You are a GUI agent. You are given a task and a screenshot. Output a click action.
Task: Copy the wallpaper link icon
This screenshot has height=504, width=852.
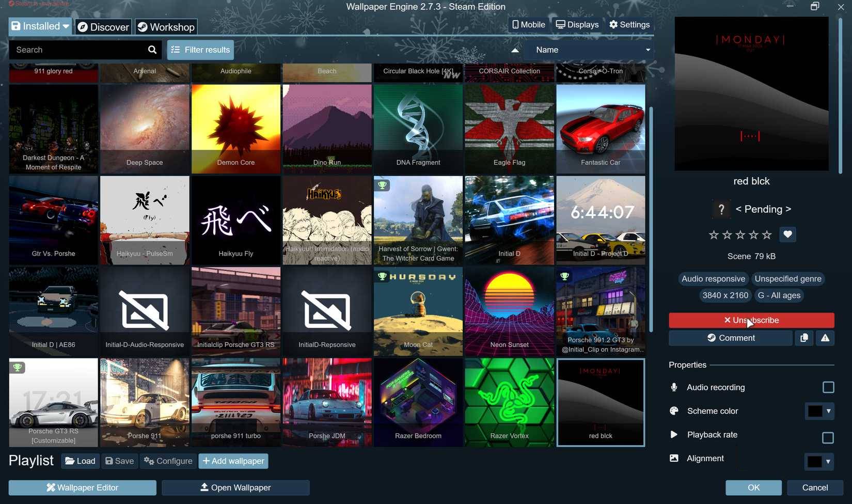pyautogui.click(x=803, y=338)
